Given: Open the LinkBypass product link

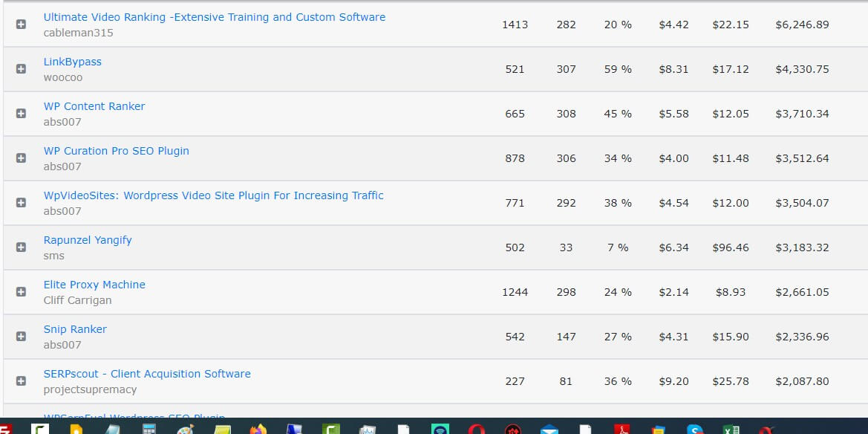Looking at the screenshot, I should pyautogui.click(x=73, y=62).
